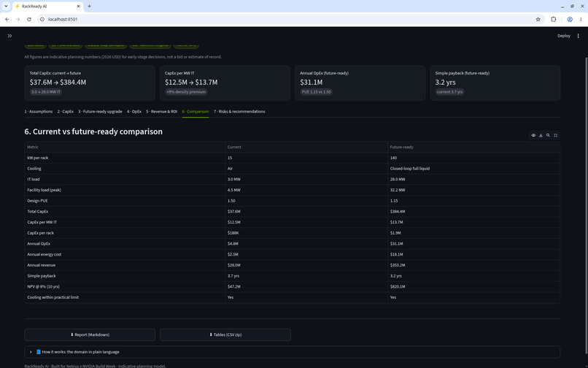The width and height of the screenshot is (588, 368).
Task: Click the 'current 3.7 yrs' badge
Action: pos(449,92)
